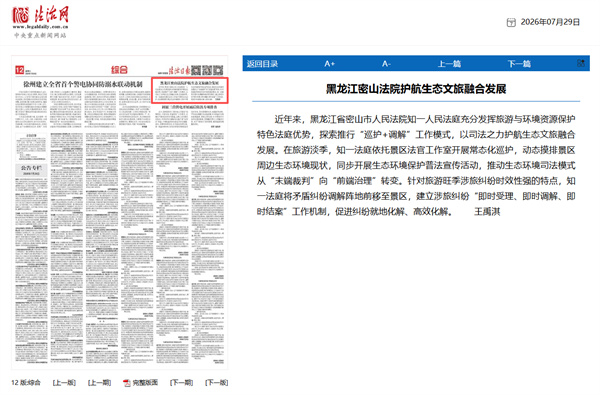Click the grid apps icon in blue toolbar
The width and height of the screenshot is (600, 395).
click(580, 63)
